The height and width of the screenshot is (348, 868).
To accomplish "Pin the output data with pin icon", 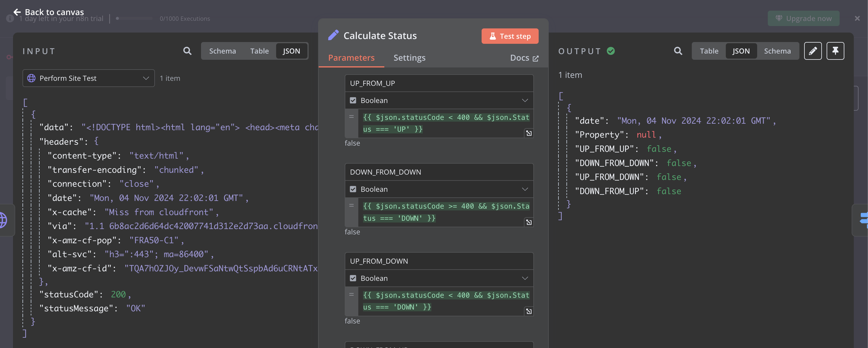I will tap(835, 51).
